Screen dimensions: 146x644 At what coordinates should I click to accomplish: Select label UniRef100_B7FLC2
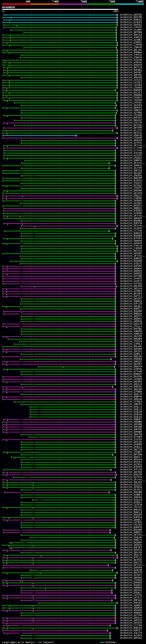pos(131,557)
